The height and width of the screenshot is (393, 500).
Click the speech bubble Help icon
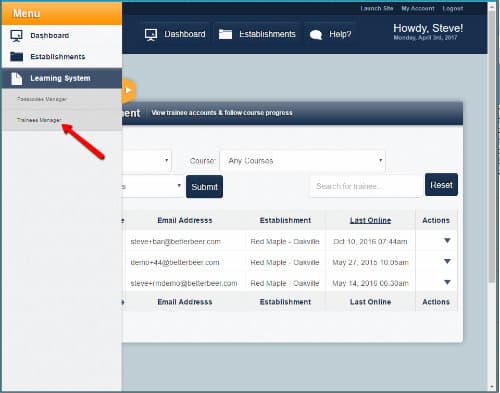tap(316, 35)
